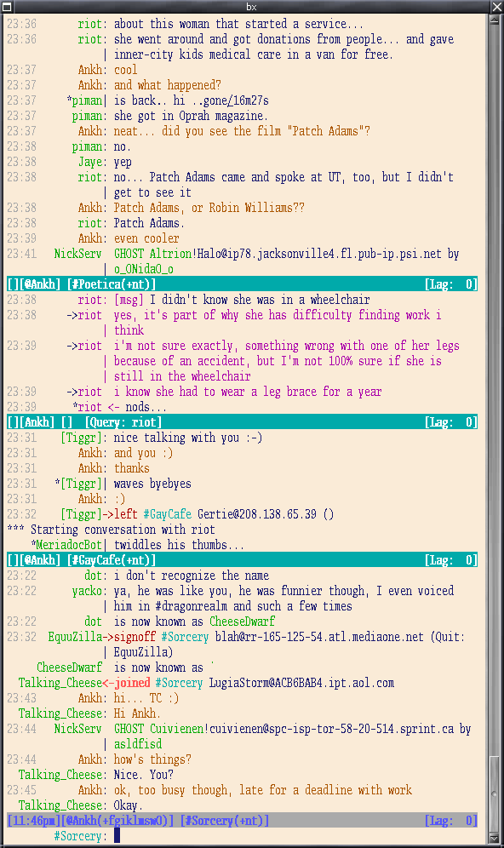Click NickServ in the GHOST Altrion line
504x848 pixels.
pos(77,254)
